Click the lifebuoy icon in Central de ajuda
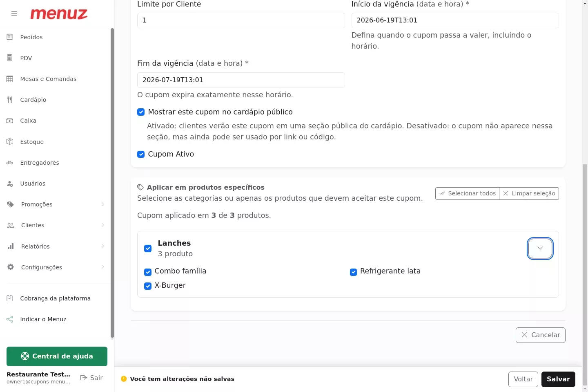Viewport: 588px width, 392px height. coord(25,356)
